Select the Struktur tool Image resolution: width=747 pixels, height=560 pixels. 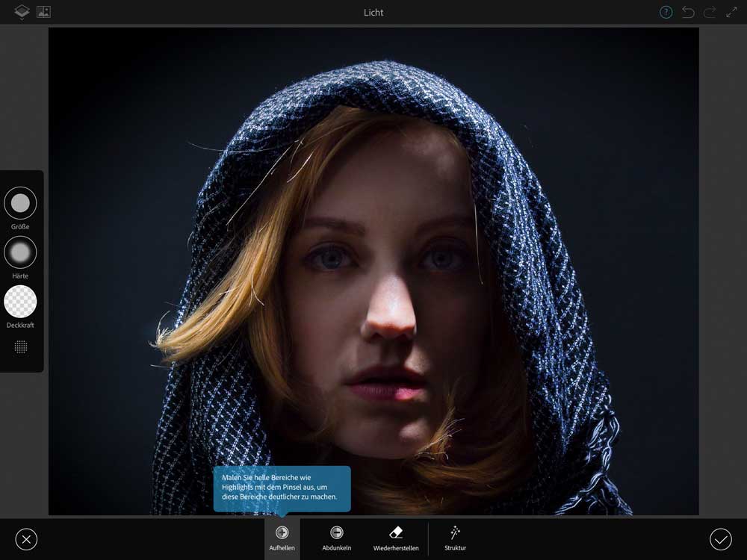point(455,538)
